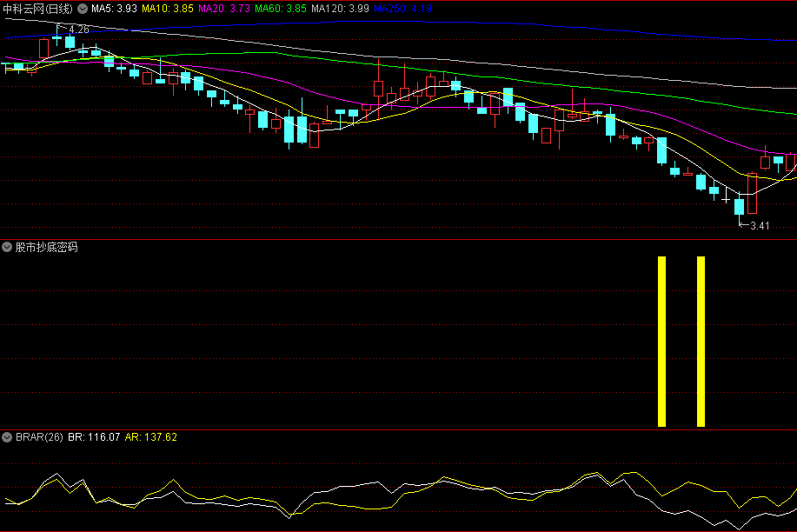This screenshot has height=532, width=797.
Task: Select the MA250: 4.19 label
Action: point(402,9)
